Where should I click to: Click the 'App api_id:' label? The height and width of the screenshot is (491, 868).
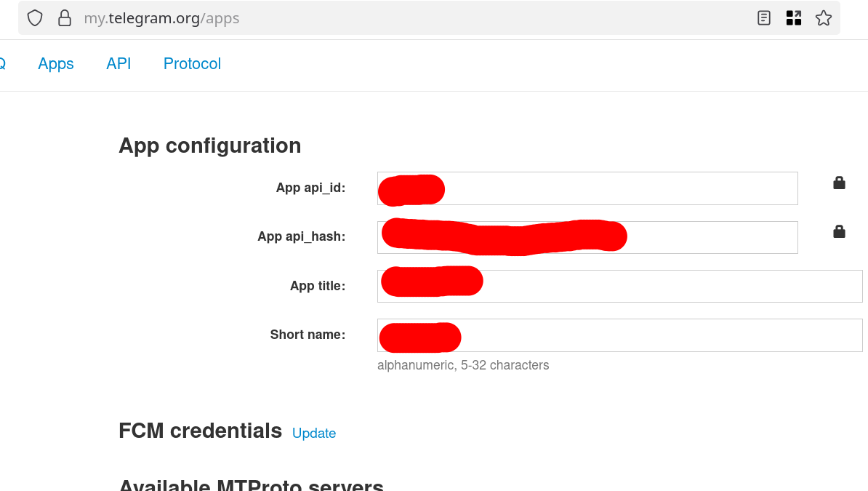click(310, 188)
